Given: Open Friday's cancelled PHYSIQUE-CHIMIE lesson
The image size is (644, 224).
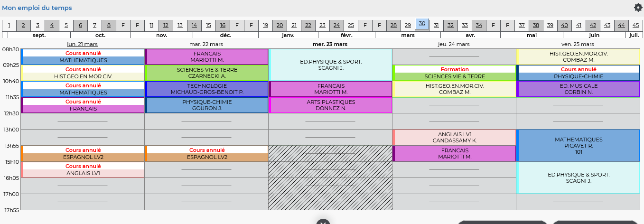Looking at the screenshot, I should [x=578, y=73].
